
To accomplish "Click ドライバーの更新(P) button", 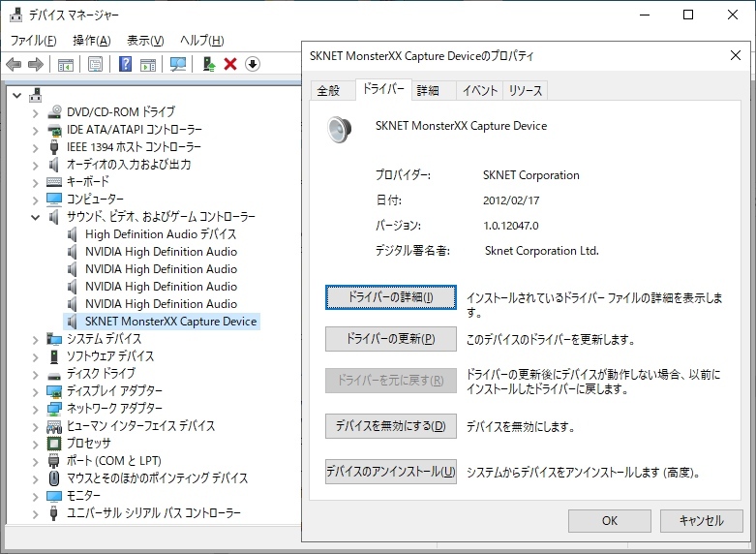I will [x=390, y=339].
